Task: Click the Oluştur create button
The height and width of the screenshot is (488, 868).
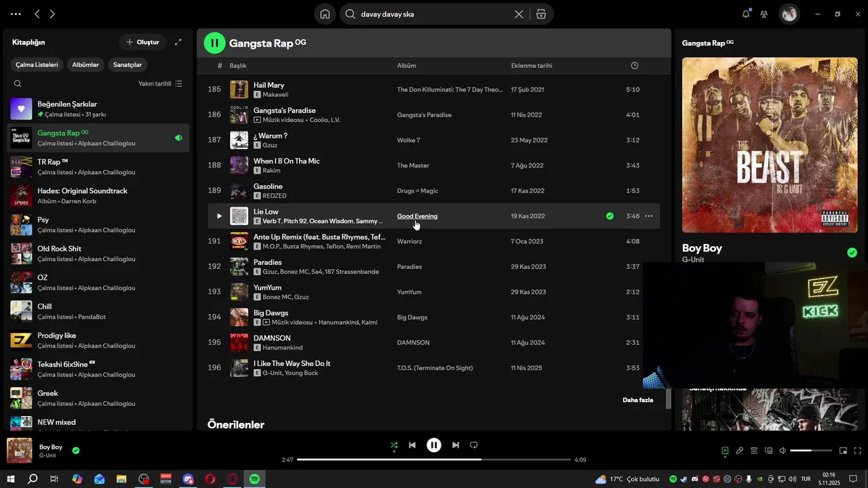Action: coord(142,42)
